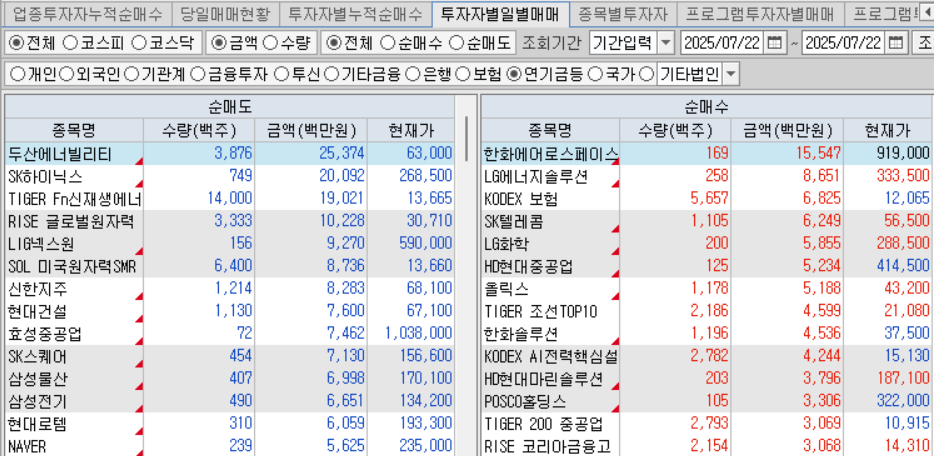Select POSCO홀딩스 row
The width and height of the screenshot is (934, 456).
point(706,402)
